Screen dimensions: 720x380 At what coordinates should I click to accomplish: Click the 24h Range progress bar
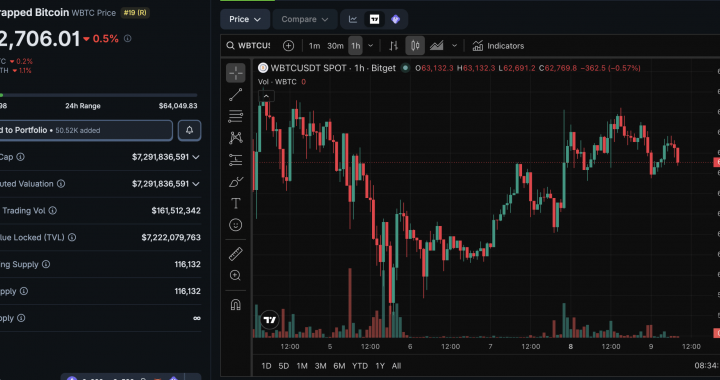point(99,95)
